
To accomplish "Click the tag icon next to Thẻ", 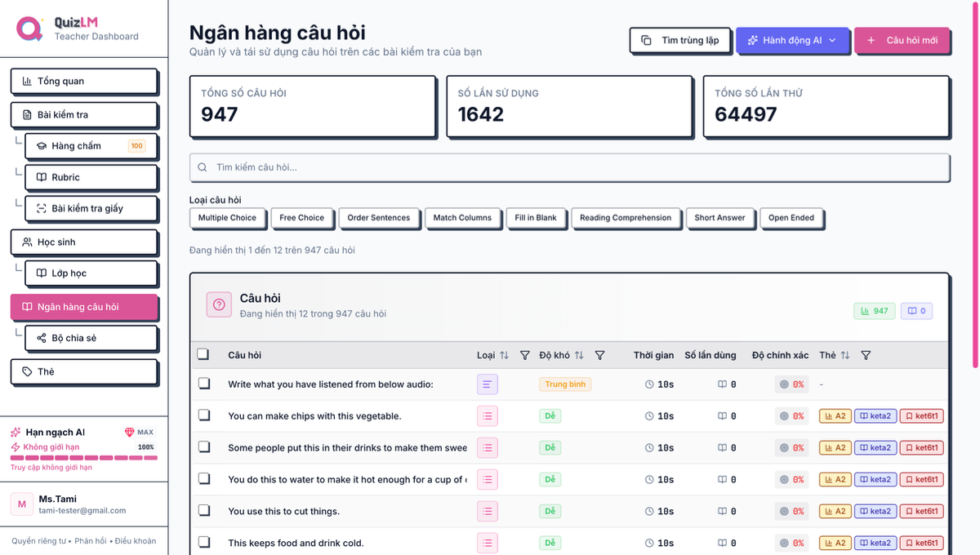I will (x=25, y=371).
